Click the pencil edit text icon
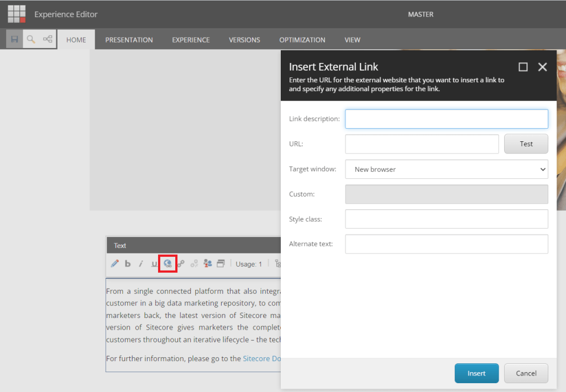The width and height of the screenshot is (566, 392). 114,264
